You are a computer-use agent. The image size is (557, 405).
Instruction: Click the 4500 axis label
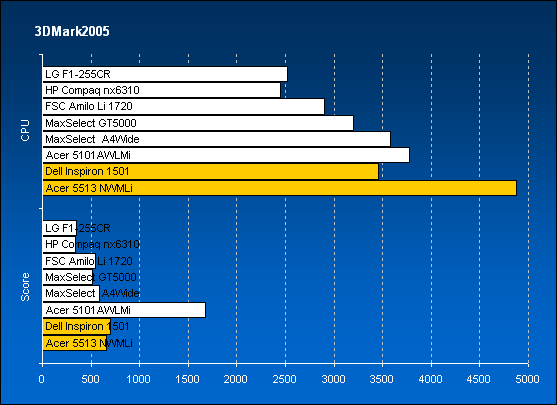[478, 379]
